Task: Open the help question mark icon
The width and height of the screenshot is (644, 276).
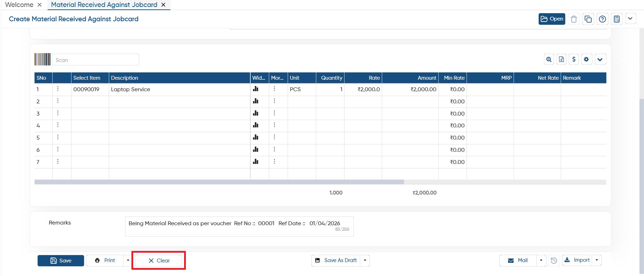Action: pyautogui.click(x=603, y=19)
